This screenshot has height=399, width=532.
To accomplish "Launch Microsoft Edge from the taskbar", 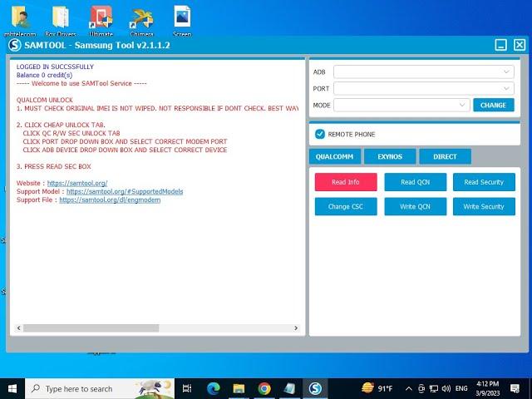I will pyautogui.click(x=214, y=388).
